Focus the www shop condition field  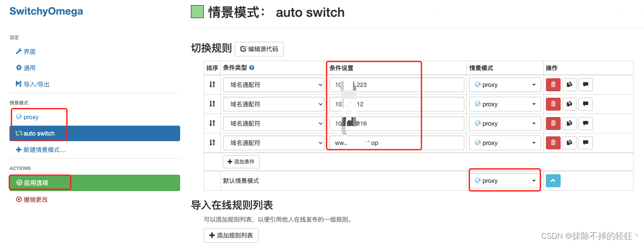(x=397, y=143)
